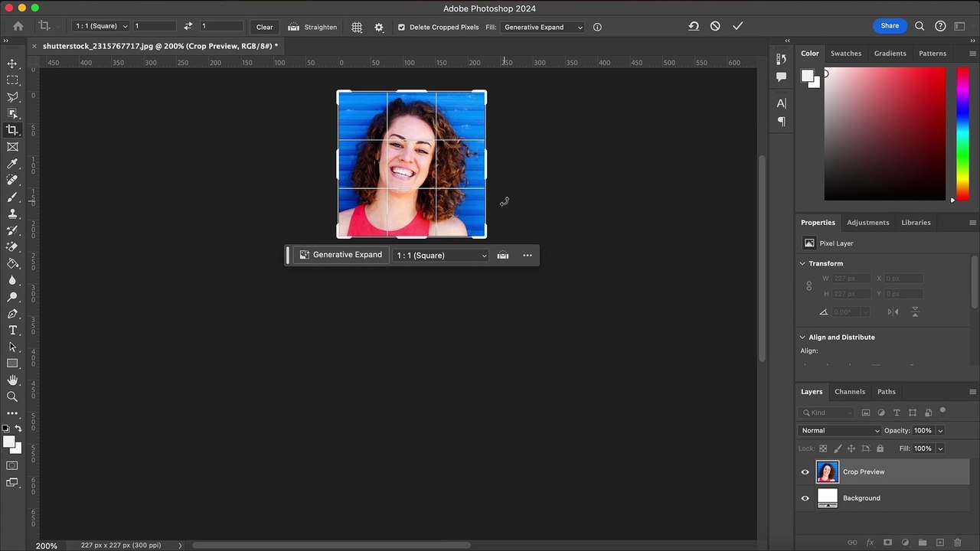Select the Type tool

(x=12, y=331)
